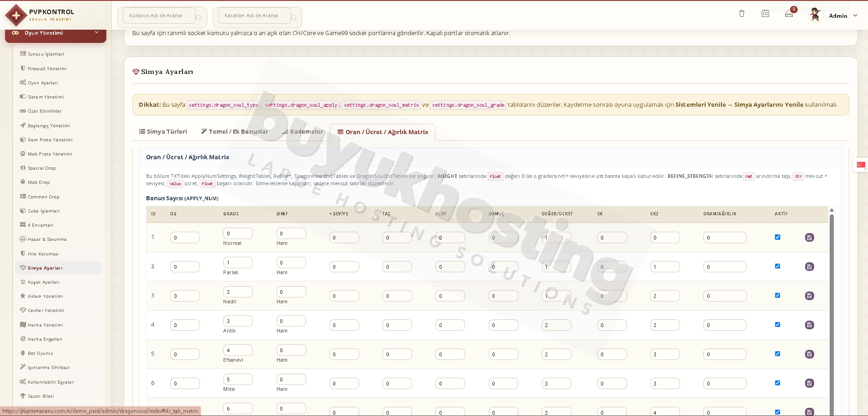This screenshot has height=416, width=868.
Task: Click the Grade input in row 2
Action: pos(238,263)
